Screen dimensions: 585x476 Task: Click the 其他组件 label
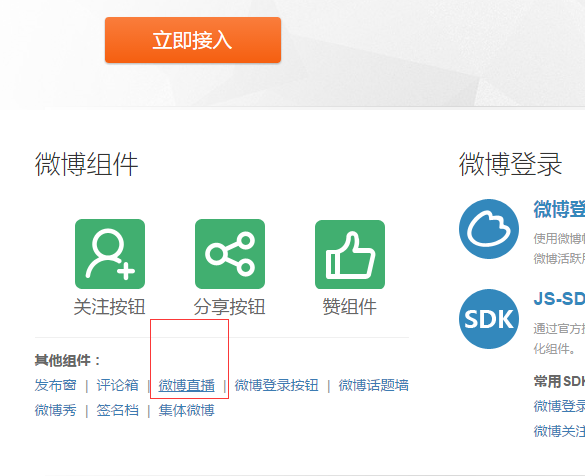67,361
